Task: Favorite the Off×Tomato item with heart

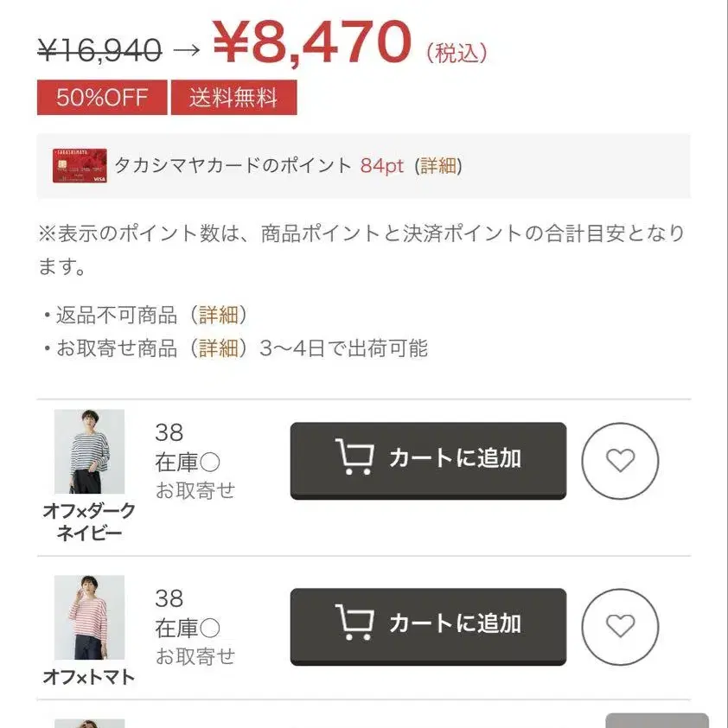Action: click(x=620, y=626)
